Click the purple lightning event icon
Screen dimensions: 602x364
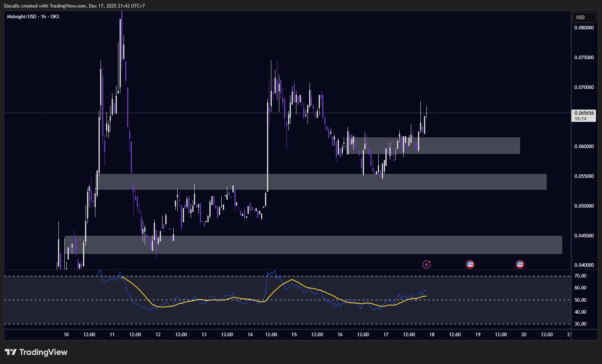426,264
